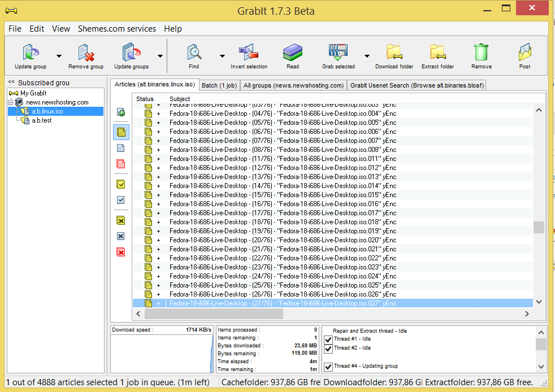Collapse the Subscribed groups panel with <<
The height and width of the screenshot is (392, 555).
[11, 82]
